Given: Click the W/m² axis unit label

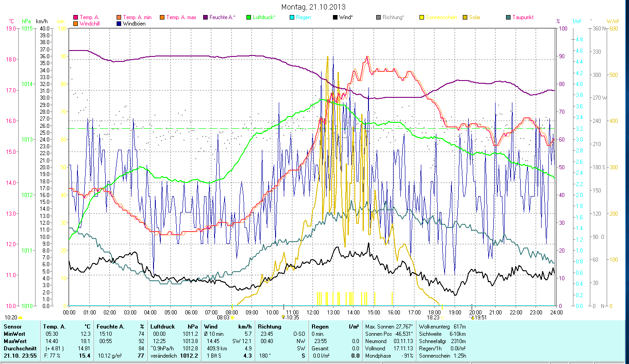Looking at the screenshot, I should click(613, 21).
